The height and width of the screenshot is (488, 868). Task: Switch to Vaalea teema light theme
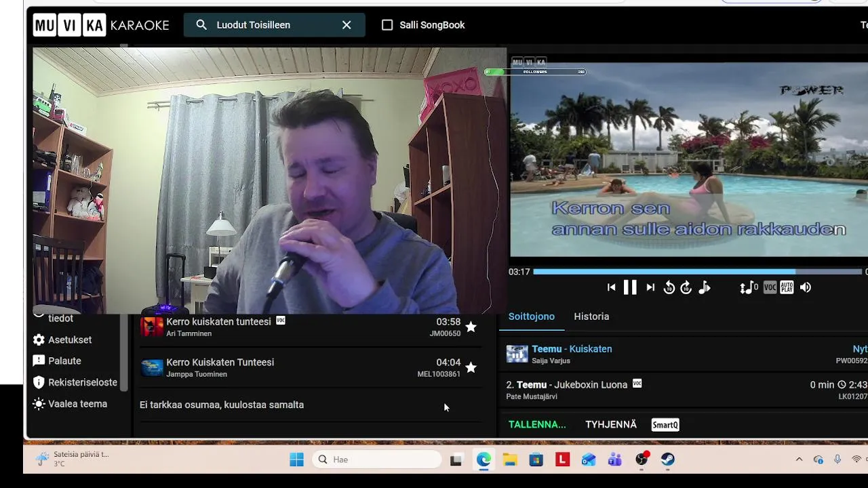coord(70,404)
